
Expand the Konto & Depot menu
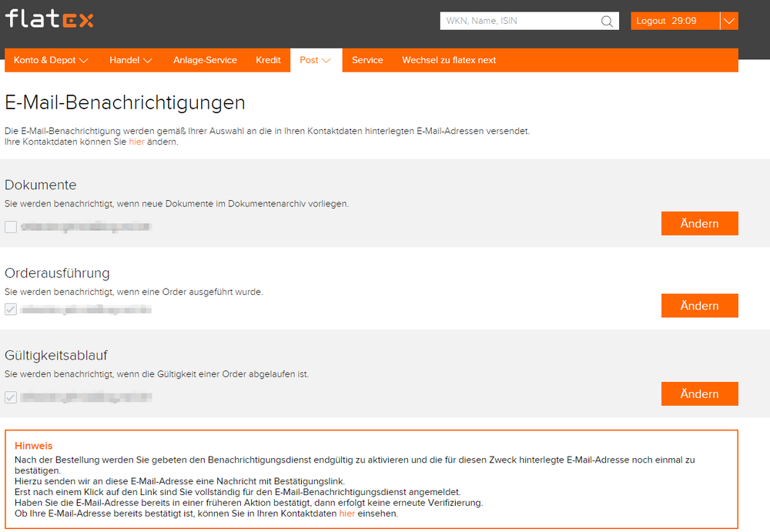(51, 60)
